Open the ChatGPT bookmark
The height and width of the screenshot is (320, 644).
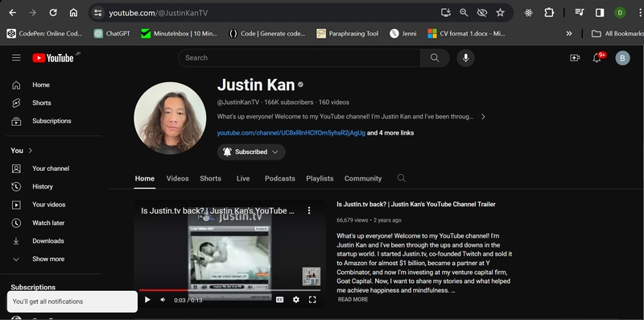[112, 34]
